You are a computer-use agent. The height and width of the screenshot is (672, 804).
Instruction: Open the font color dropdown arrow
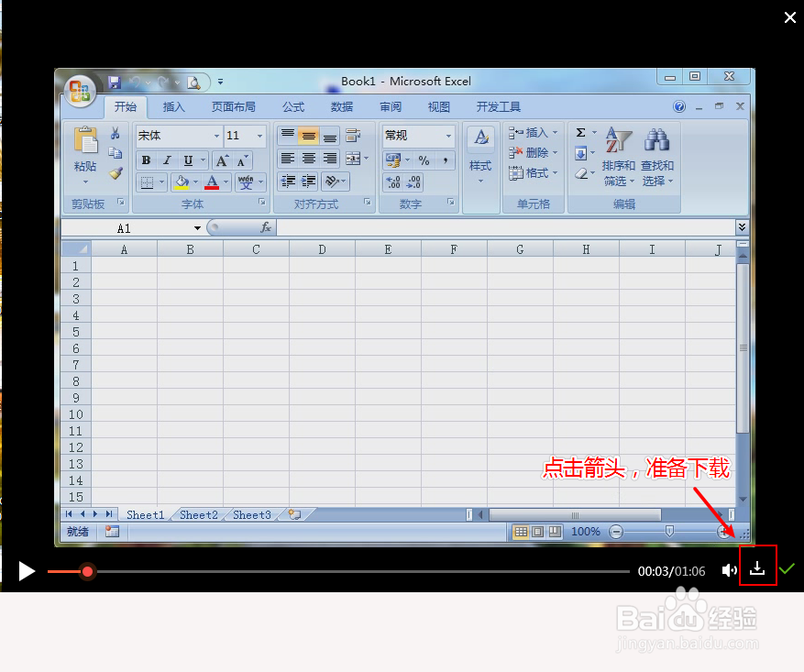(226, 182)
